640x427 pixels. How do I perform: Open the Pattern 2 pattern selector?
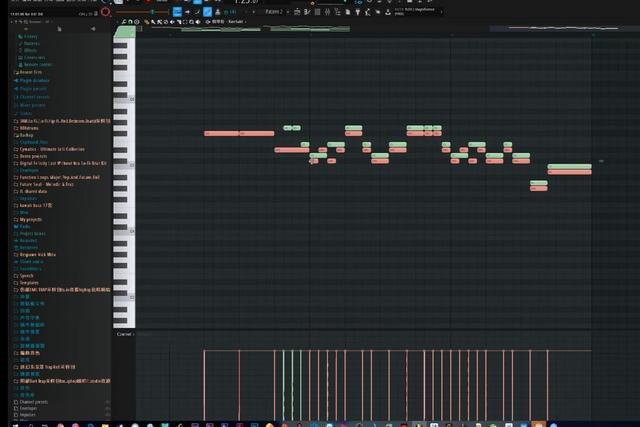(x=275, y=12)
